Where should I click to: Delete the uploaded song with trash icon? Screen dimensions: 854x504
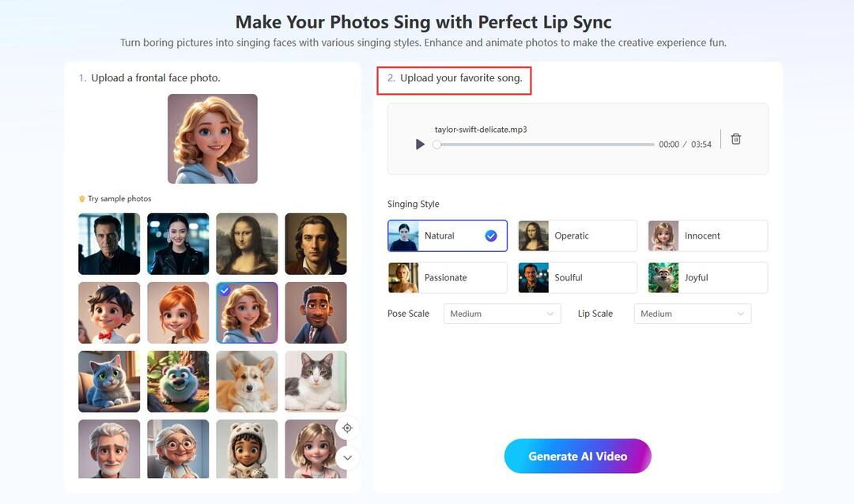click(736, 139)
